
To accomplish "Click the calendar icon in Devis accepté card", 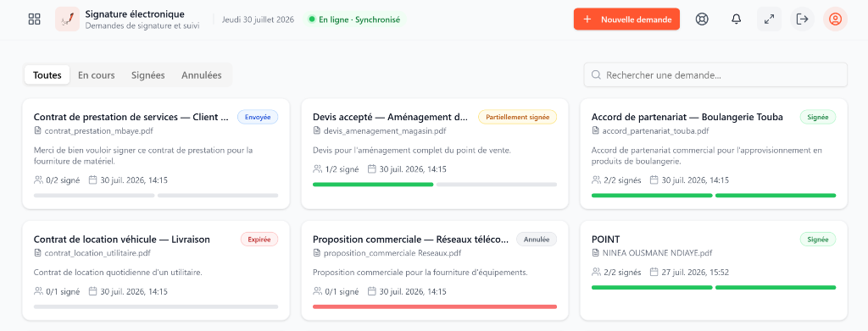I will point(372,169).
